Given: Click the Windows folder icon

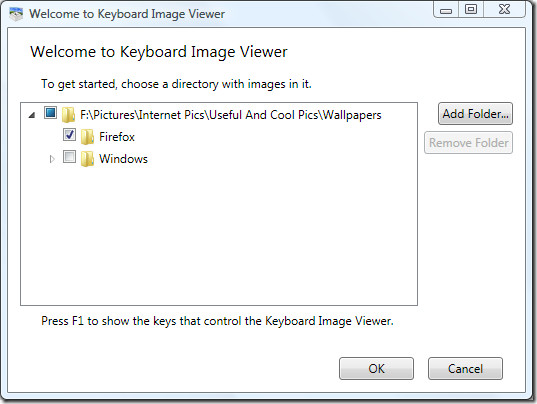Looking at the screenshot, I should click(87, 159).
